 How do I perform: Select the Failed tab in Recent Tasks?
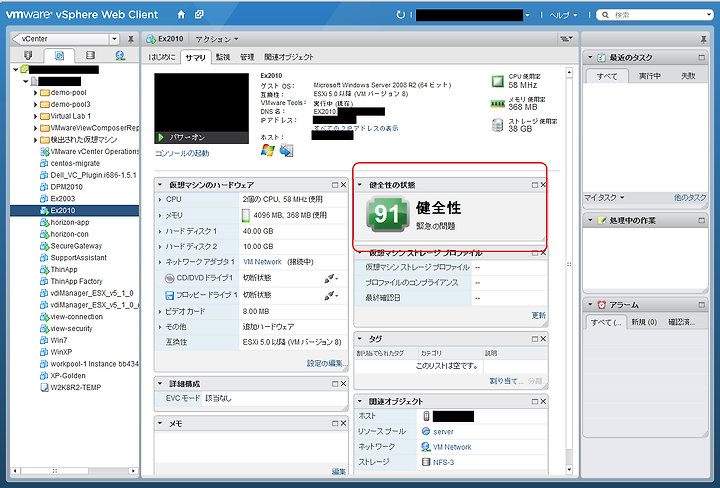(688, 76)
